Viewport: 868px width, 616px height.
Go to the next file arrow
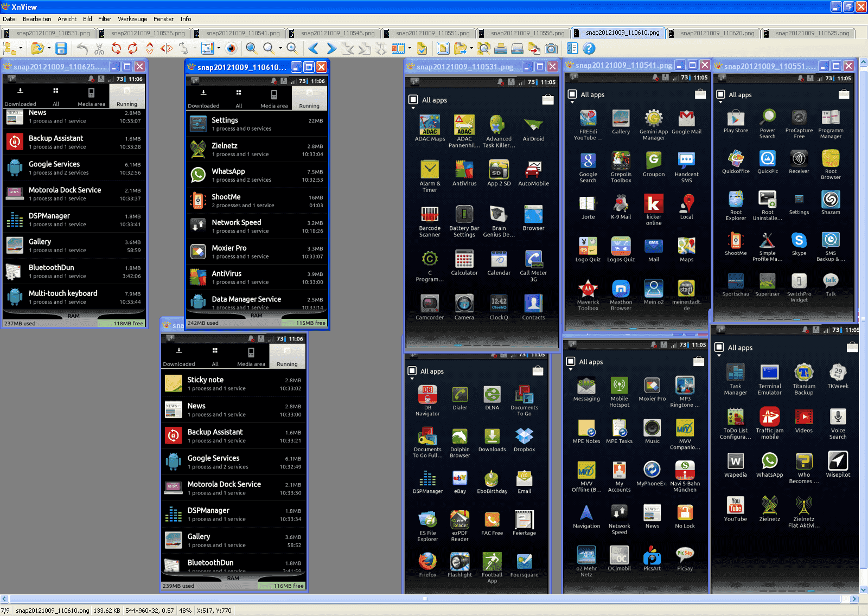(331, 49)
